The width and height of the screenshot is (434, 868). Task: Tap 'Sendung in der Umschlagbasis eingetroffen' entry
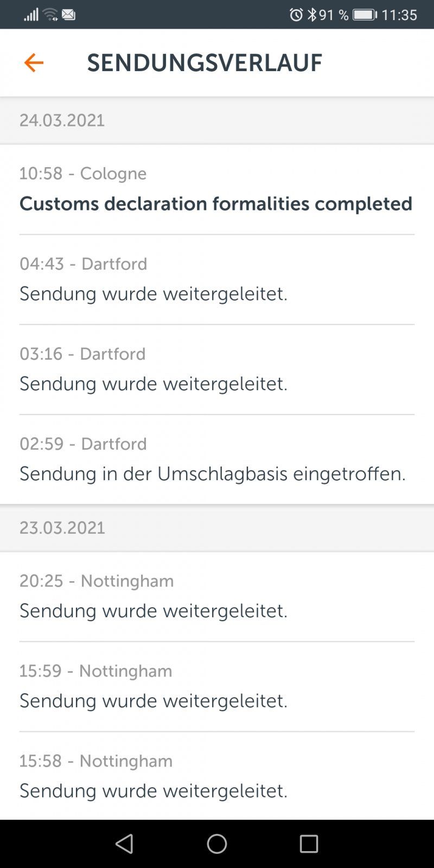click(213, 474)
